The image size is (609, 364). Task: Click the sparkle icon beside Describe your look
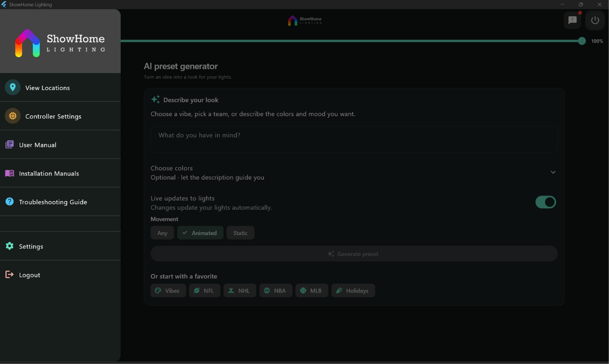coord(155,99)
